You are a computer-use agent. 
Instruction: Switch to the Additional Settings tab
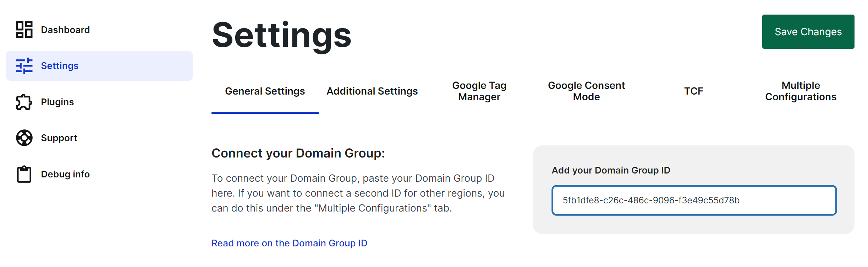click(372, 91)
